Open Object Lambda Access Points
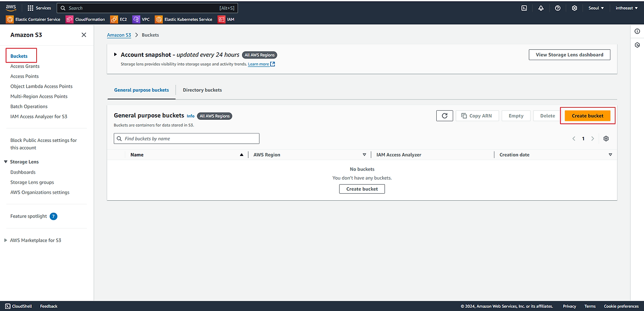This screenshot has width=644, height=311. 41,87
